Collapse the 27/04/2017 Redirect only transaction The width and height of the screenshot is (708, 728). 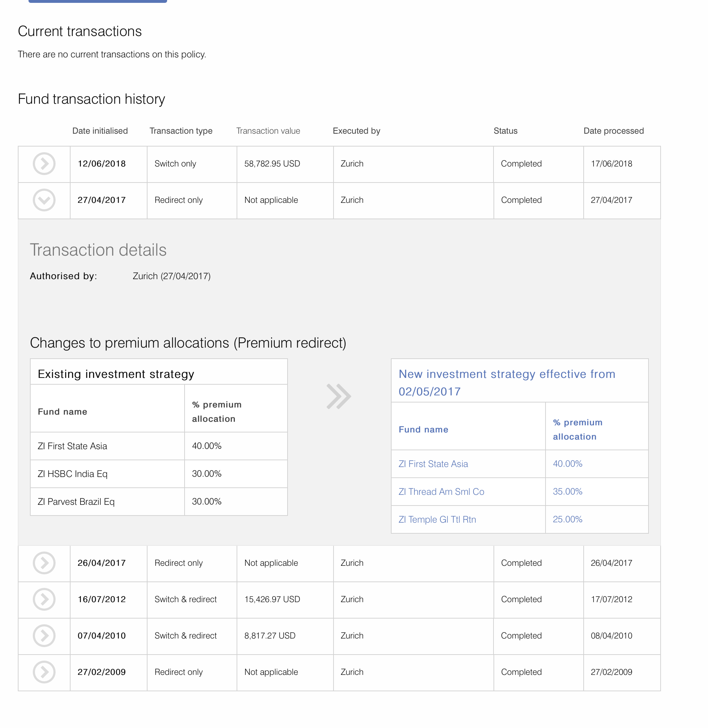(x=44, y=200)
